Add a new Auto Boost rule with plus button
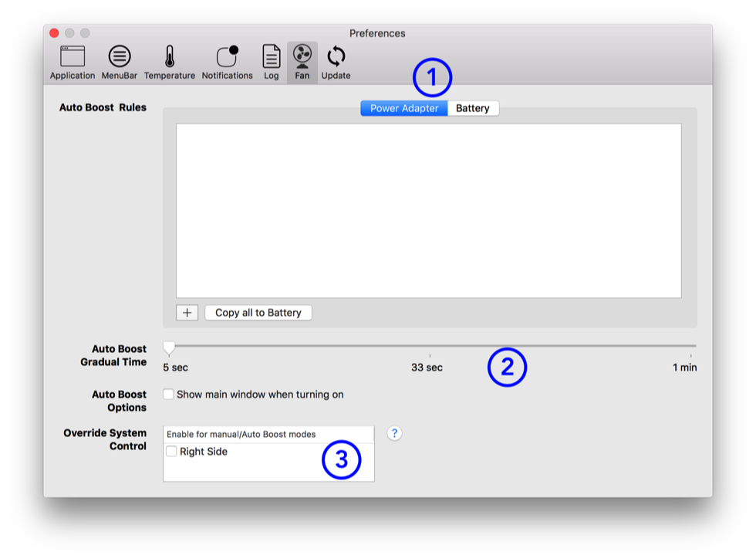The width and height of the screenshot is (756, 559). [x=187, y=313]
